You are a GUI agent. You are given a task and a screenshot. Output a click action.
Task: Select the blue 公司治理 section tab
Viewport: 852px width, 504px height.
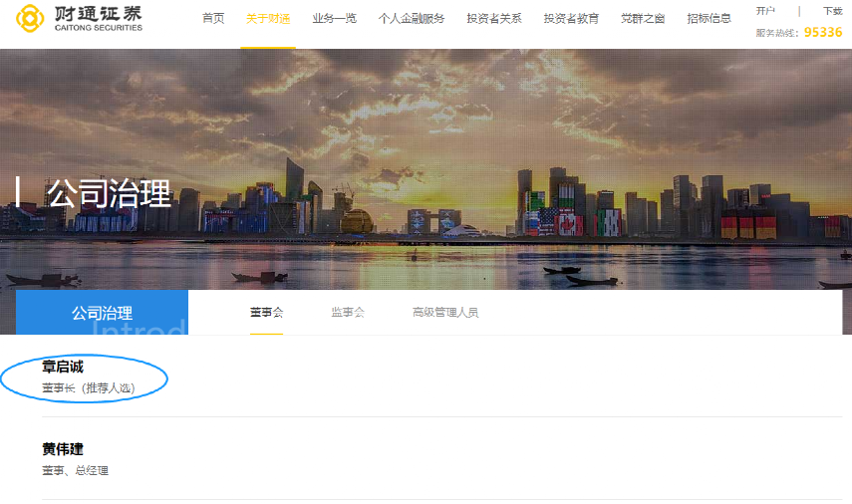tap(103, 313)
